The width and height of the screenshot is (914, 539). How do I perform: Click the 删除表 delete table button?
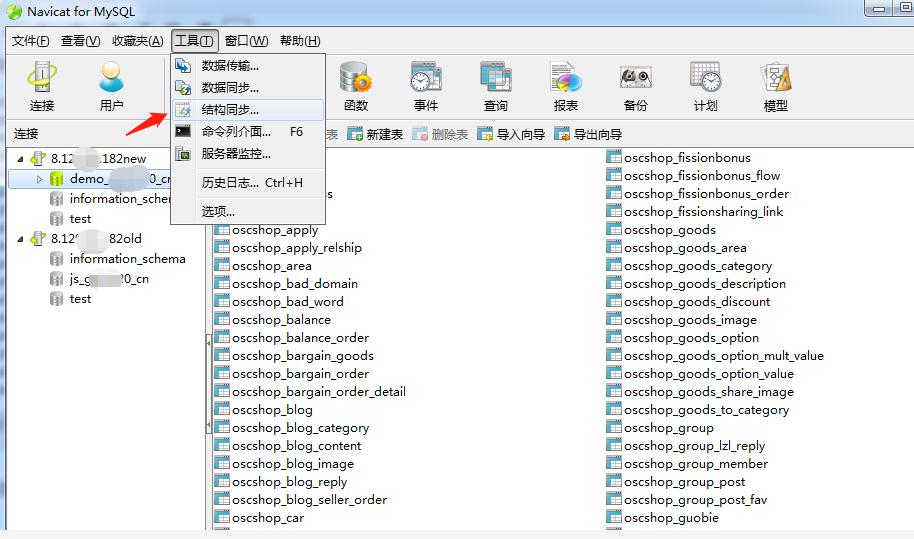(440, 135)
